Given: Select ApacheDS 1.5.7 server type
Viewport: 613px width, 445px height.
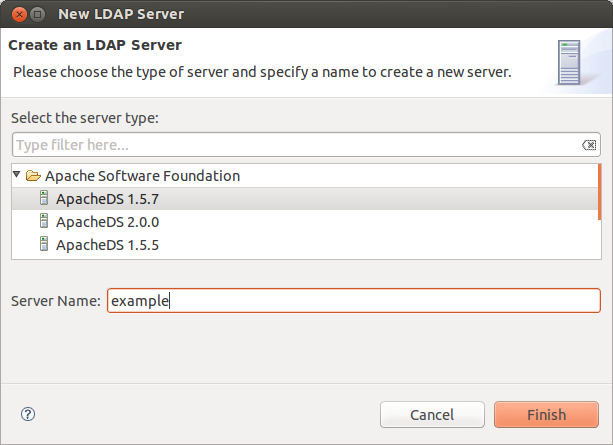Looking at the screenshot, I should (x=107, y=199).
